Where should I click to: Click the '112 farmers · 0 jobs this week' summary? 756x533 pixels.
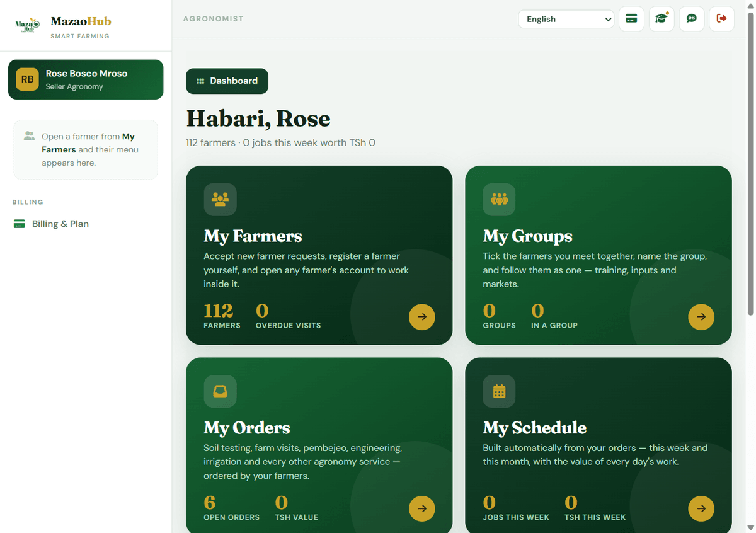[x=280, y=143]
